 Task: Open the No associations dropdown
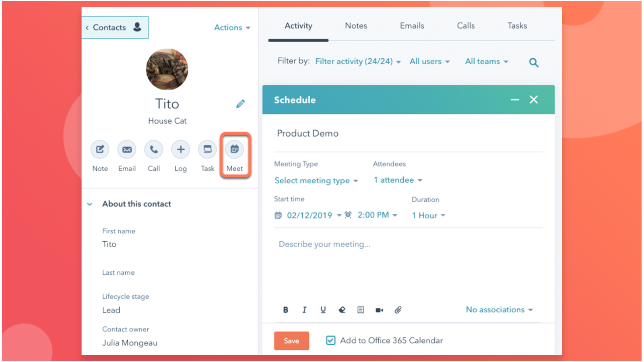click(x=500, y=310)
